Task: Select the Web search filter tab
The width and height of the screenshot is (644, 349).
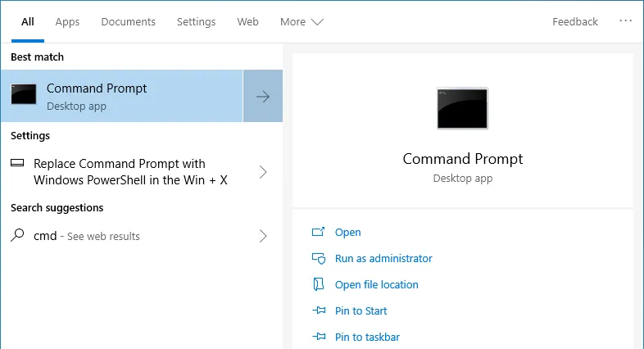Action: (x=247, y=22)
